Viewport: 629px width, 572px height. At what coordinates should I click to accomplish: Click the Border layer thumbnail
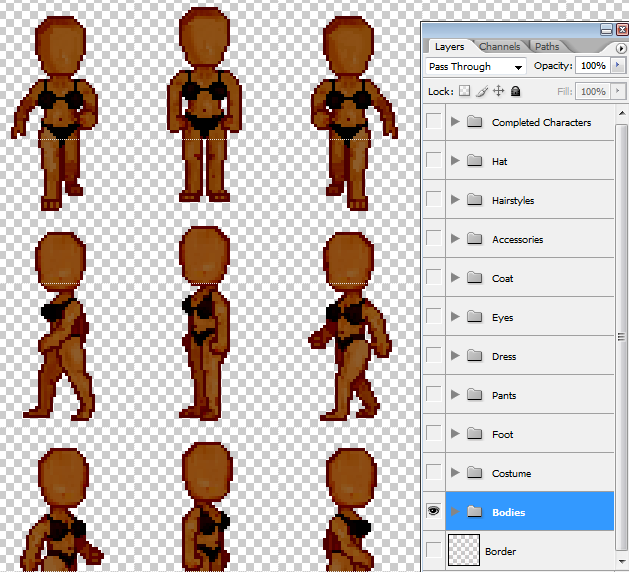[x=464, y=550]
